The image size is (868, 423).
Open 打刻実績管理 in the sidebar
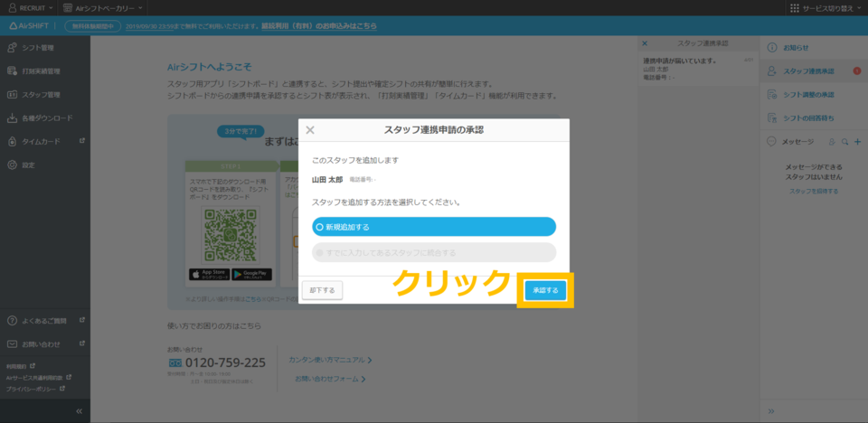click(x=41, y=70)
